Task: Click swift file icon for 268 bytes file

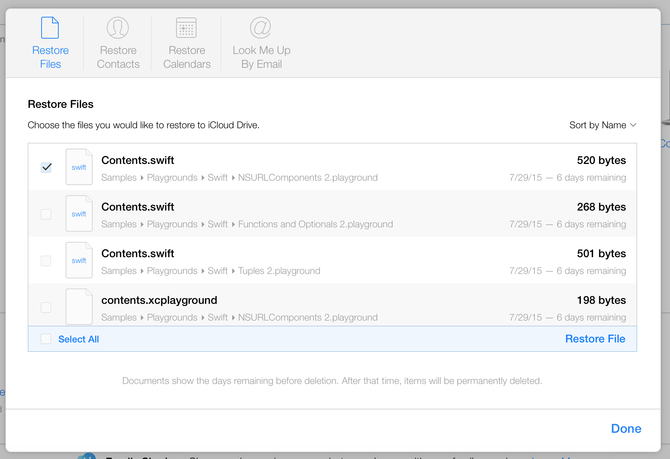Action: pyautogui.click(x=79, y=213)
